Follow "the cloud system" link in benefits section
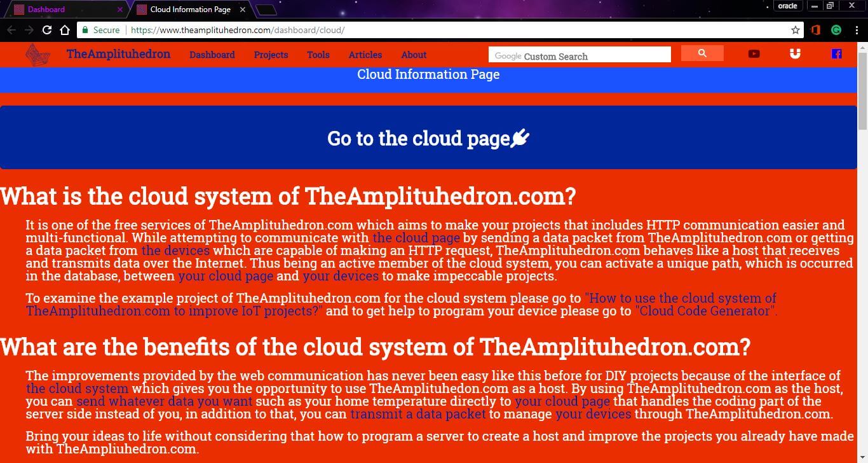This screenshot has height=463, width=868. (x=77, y=389)
